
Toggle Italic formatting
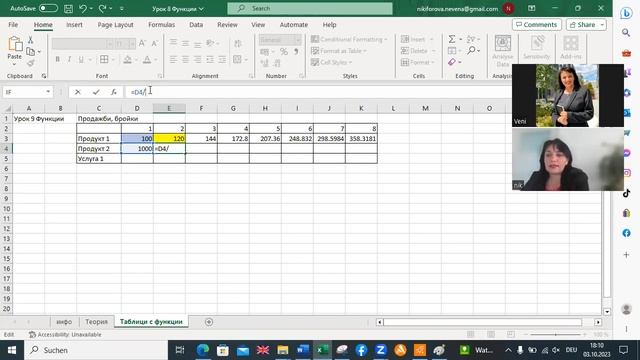[69, 60]
